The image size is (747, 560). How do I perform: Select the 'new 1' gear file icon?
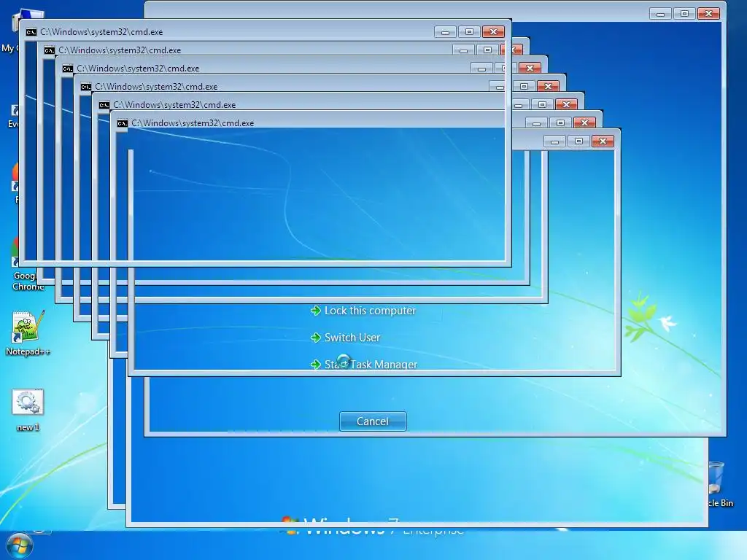pyautogui.click(x=28, y=402)
